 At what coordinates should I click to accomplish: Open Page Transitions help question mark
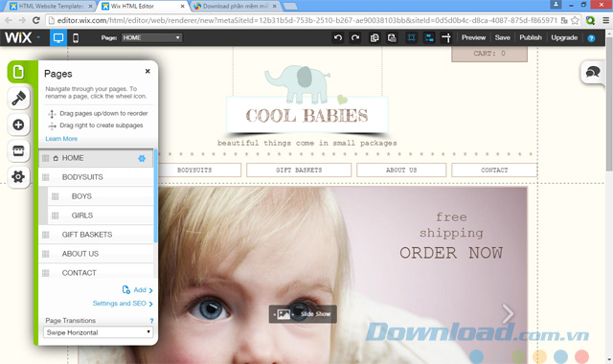point(151,321)
